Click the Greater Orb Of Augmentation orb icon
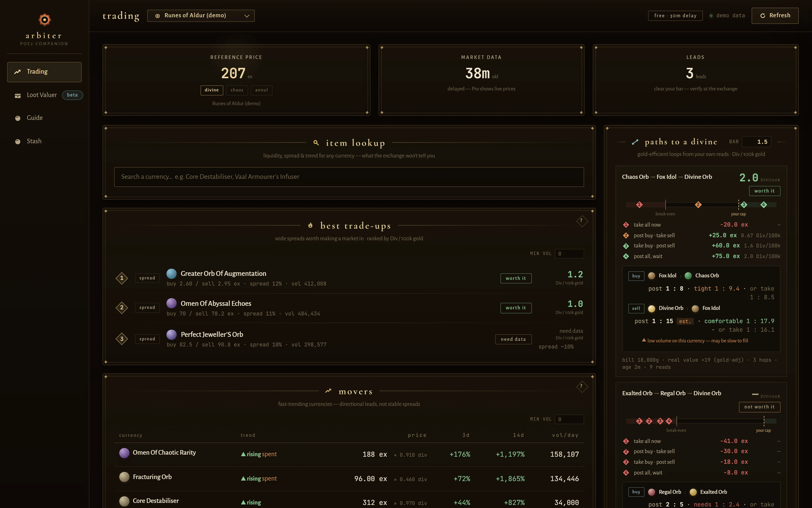The height and width of the screenshot is (508, 812). click(x=172, y=274)
